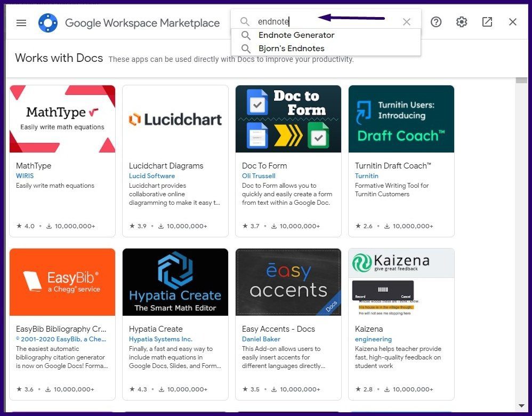Click the Easy Accents download count icon
The height and width of the screenshot is (416, 532).
pyautogui.click(x=274, y=389)
